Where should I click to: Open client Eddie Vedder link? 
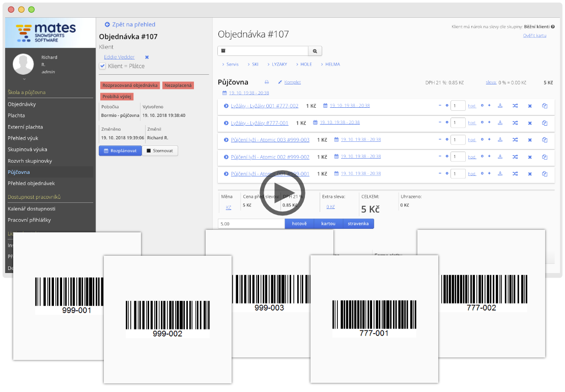click(x=119, y=57)
